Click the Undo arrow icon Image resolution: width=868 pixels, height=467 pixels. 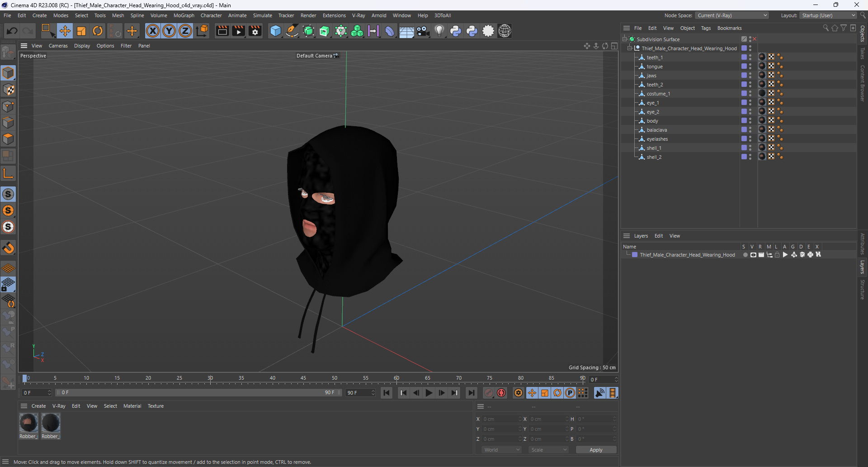click(12, 31)
